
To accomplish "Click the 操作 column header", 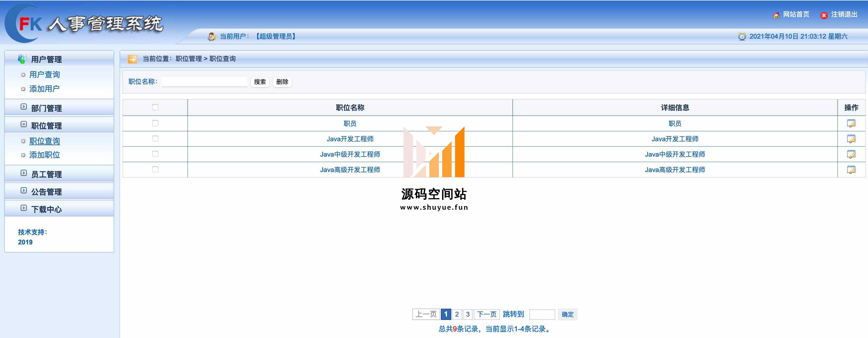I will pos(851,107).
